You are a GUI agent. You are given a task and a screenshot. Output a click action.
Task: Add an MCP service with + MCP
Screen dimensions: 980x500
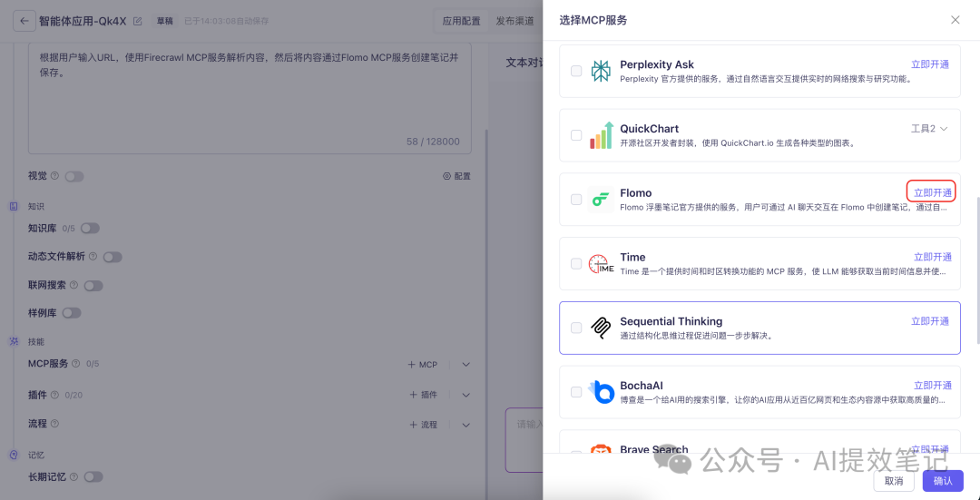tap(423, 365)
